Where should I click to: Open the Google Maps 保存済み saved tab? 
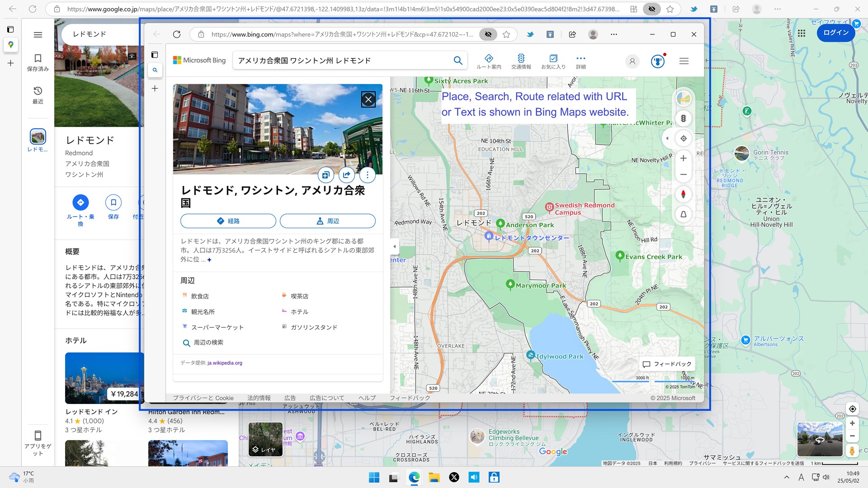[38, 62]
